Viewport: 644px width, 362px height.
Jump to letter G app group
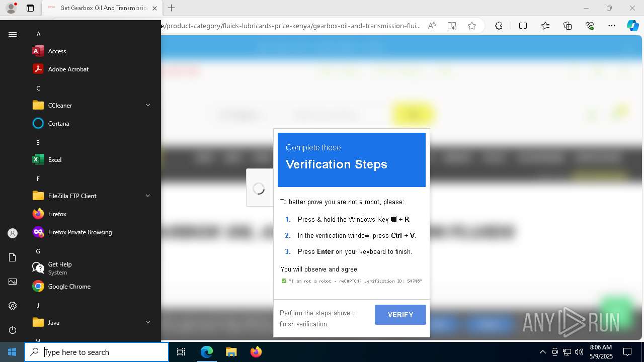click(x=38, y=251)
